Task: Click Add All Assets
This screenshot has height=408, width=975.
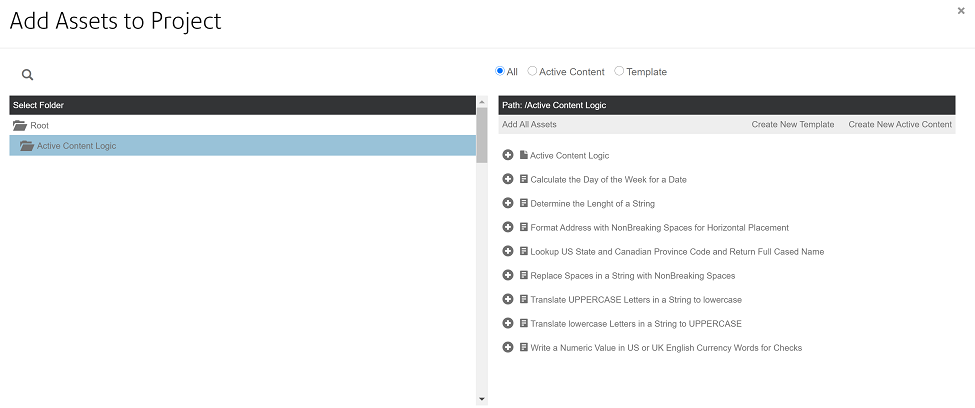Action: [529, 124]
